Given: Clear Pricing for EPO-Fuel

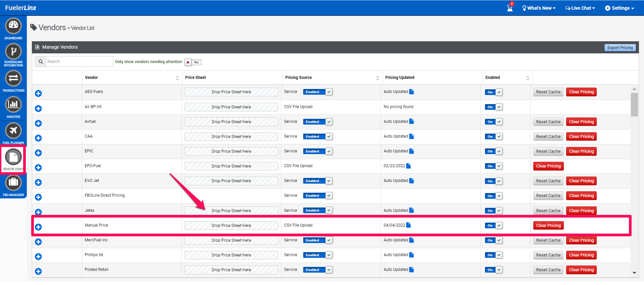Looking at the screenshot, I should [x=548, y=166].
